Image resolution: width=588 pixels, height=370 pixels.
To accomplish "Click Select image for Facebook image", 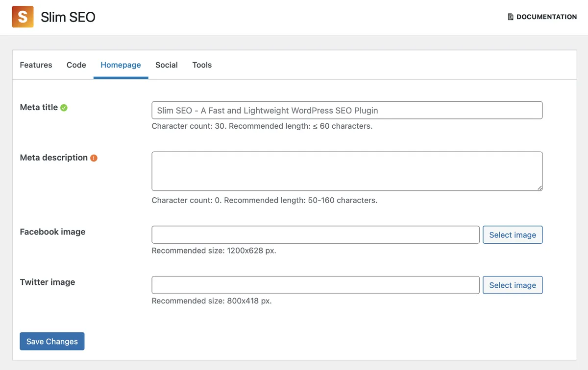I will pyautogui.click(x=513, y=235).
